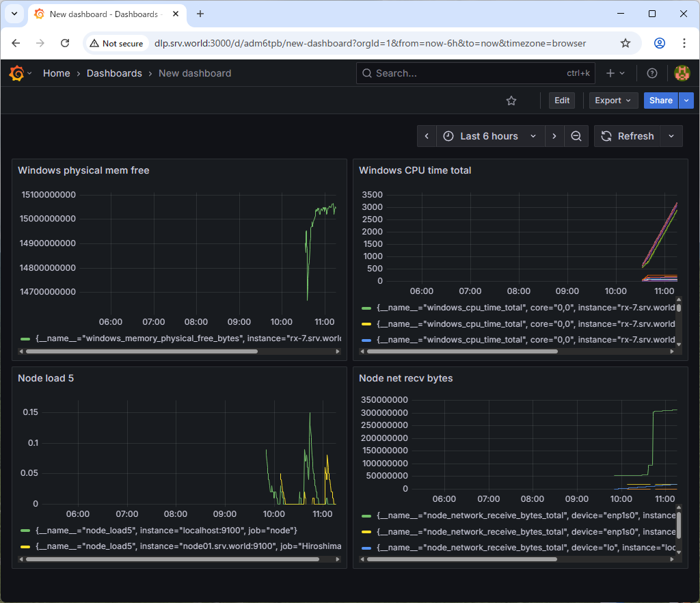Click the Share button
The height and width of the screenshot is (603, 700).
pyautogui.click(x=660, y=100)
